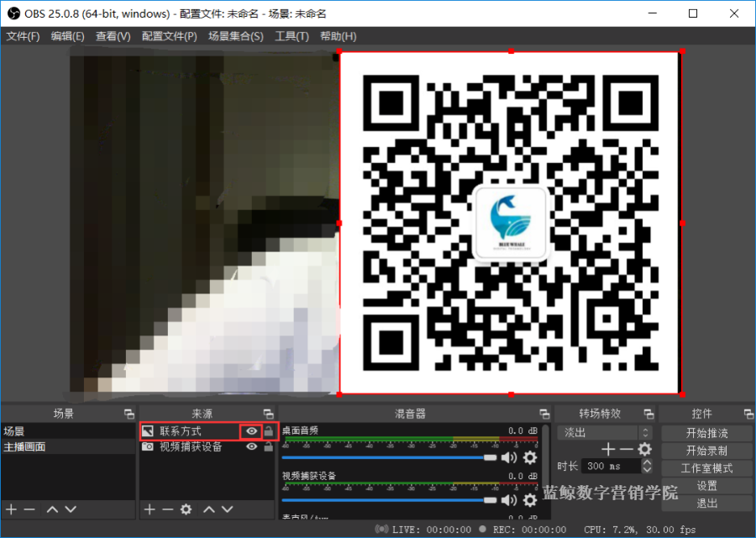Open transition properties gear icon
The width and height of the screenshot is (756, 538).
coord(644,450)
